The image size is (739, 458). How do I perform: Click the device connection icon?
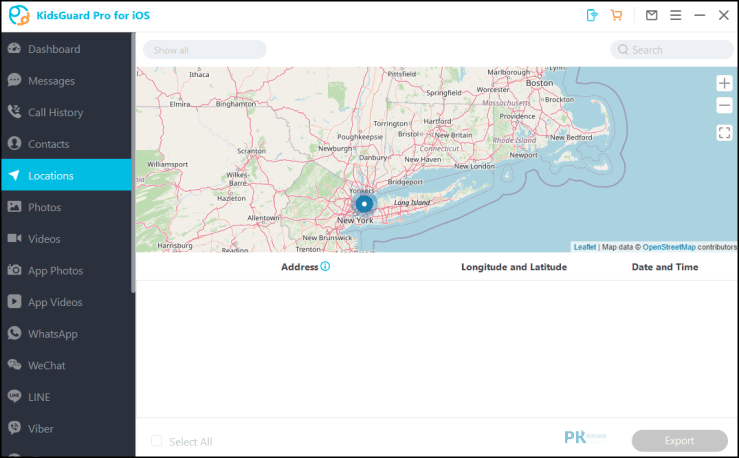click(592, 15)
